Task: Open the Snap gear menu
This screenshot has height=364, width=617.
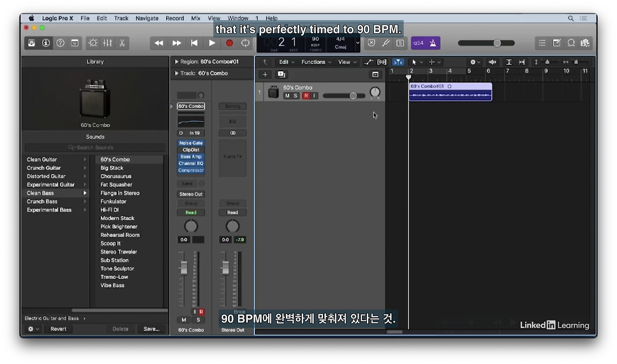Action: (475, 62)
